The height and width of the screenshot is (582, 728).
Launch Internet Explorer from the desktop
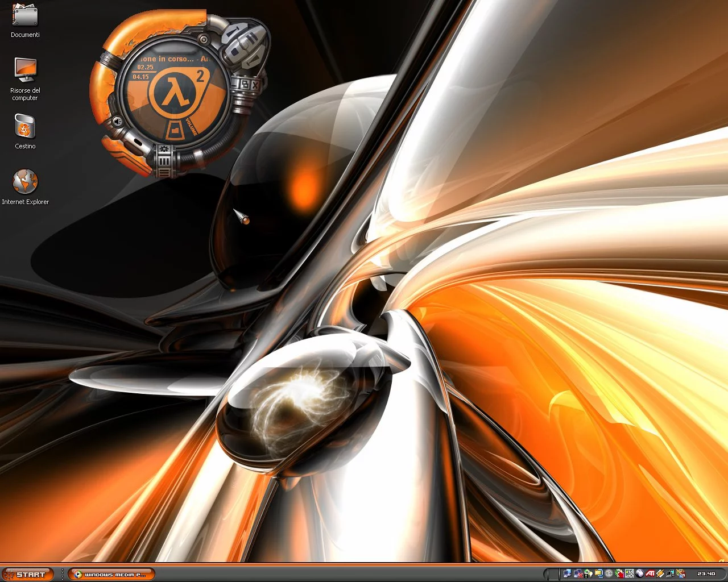25,182
